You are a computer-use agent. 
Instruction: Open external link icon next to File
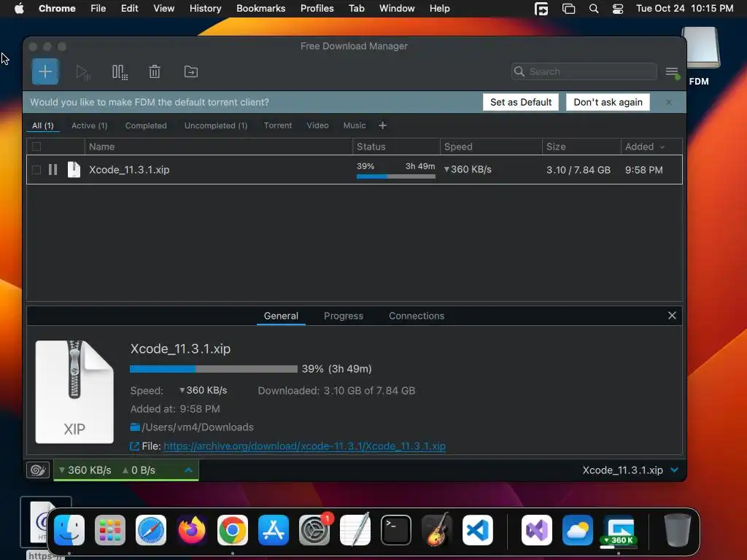[134, 446]
